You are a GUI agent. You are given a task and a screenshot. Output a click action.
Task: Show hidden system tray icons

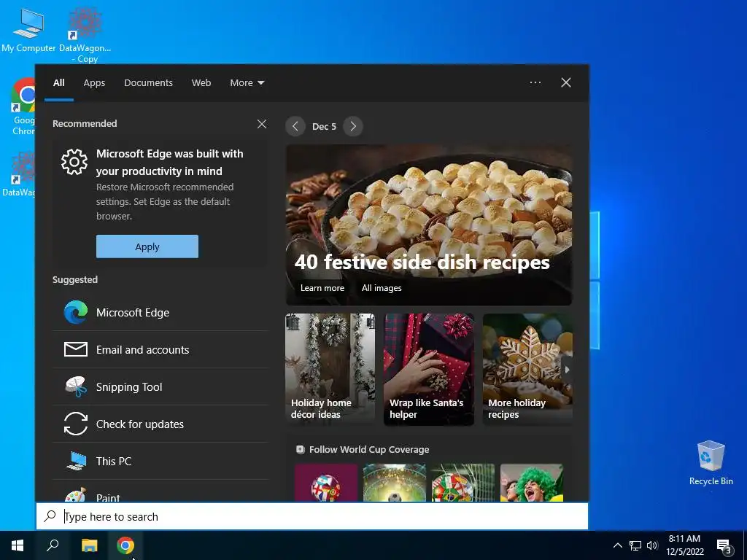(x=617, y=545)
